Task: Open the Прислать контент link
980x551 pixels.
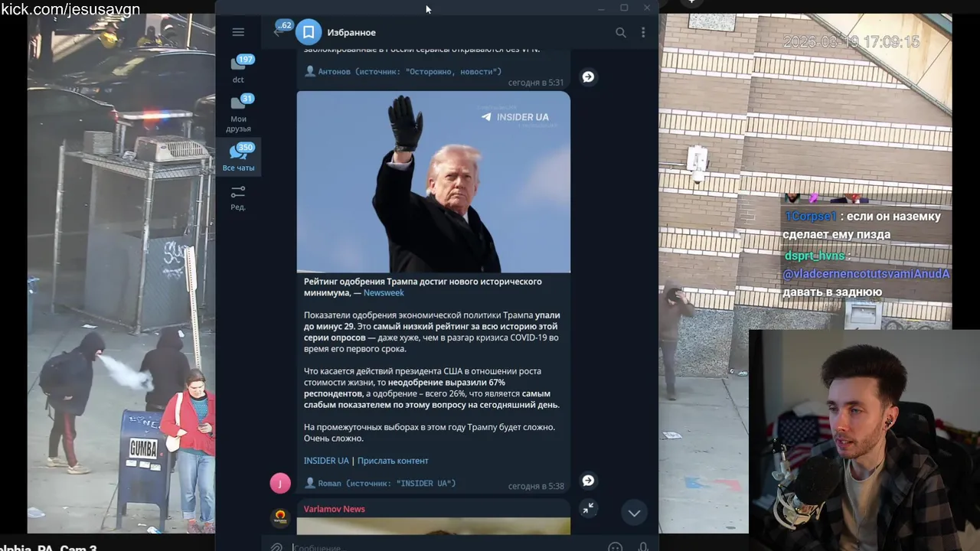Action: click(393, 461)
